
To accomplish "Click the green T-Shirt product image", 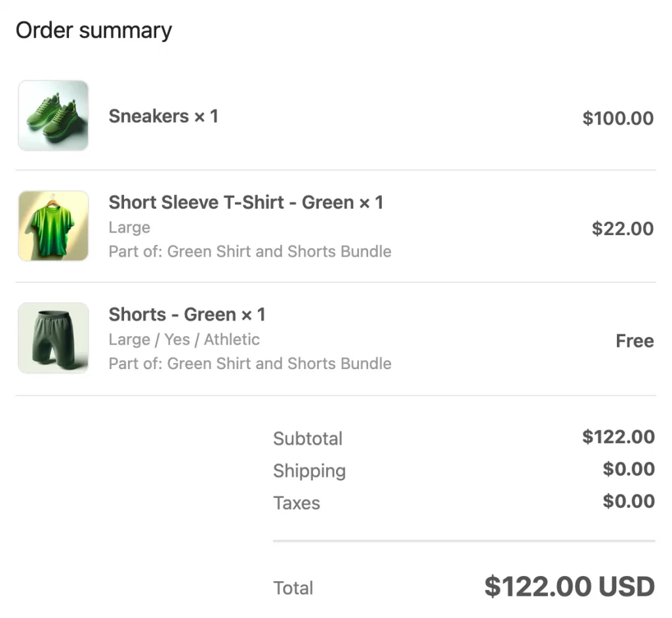I will (53, 226).
